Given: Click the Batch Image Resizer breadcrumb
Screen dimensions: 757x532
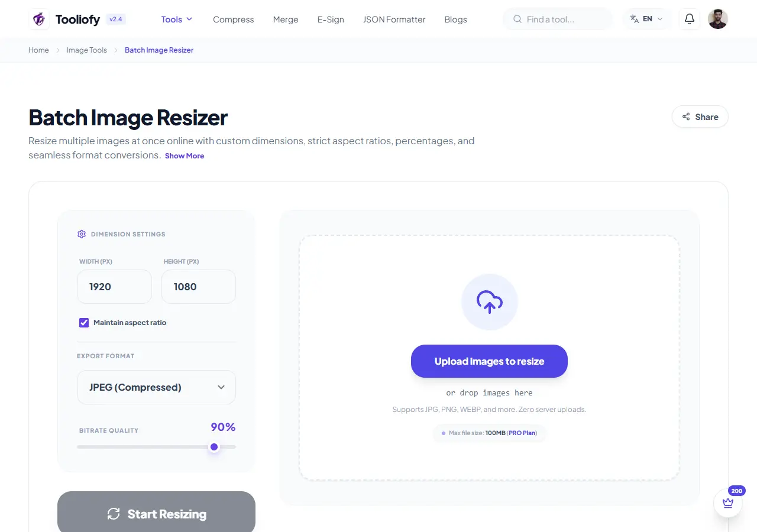Looking at the screenshot, I should pyautogui.click(x=159, y=50).
